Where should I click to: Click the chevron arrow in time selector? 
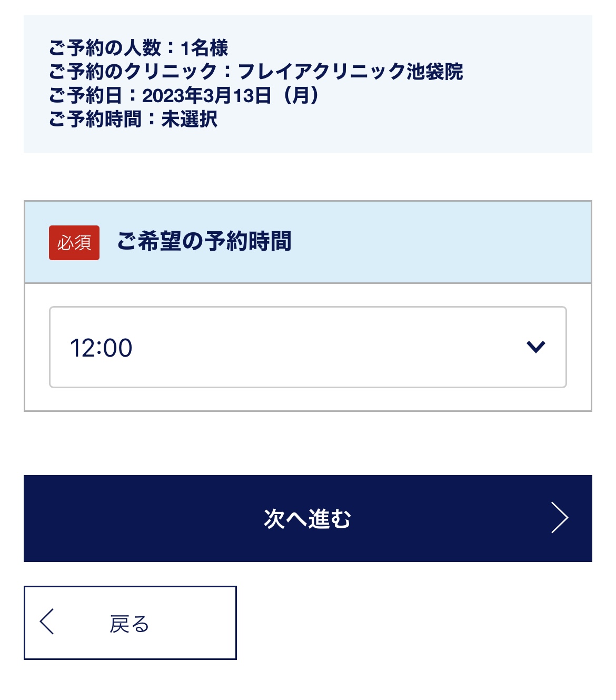[535, 347]
